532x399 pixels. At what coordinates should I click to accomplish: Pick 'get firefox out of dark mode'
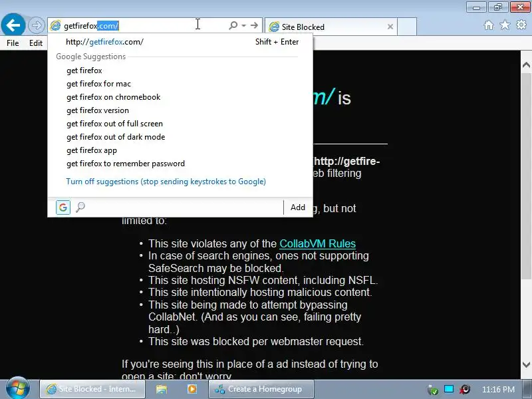[180, 137]
